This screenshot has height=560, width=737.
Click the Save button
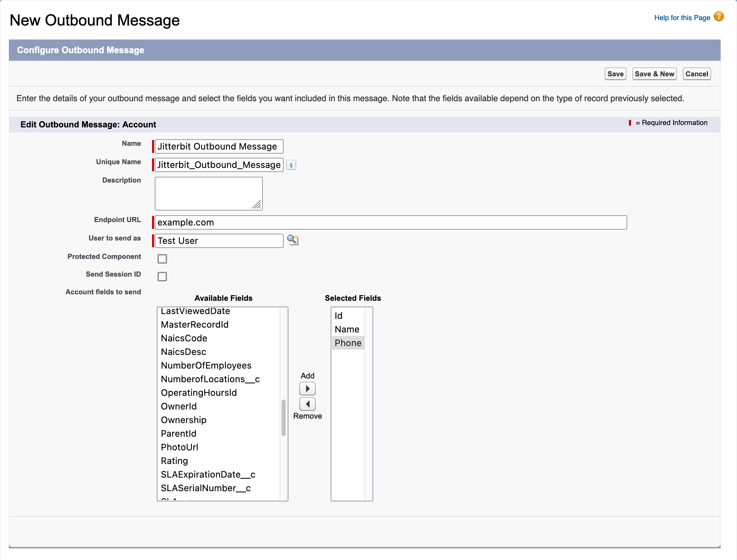click(615, 74)
